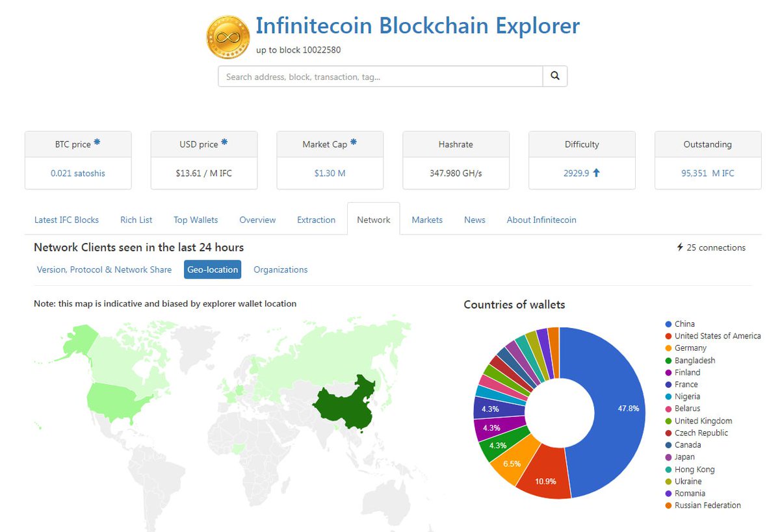This screenshot has height=532, width=780.
Task: Click the $13.61 / M IFC value
Action: click(204, 173)
